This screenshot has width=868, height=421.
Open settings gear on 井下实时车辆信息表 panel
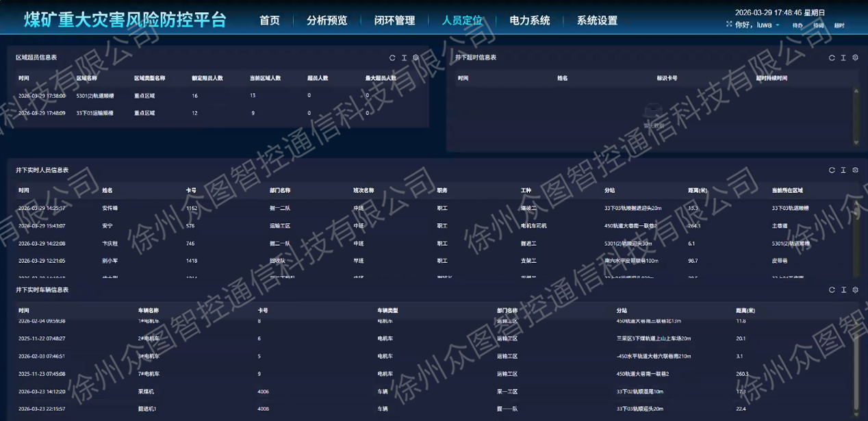855,289
